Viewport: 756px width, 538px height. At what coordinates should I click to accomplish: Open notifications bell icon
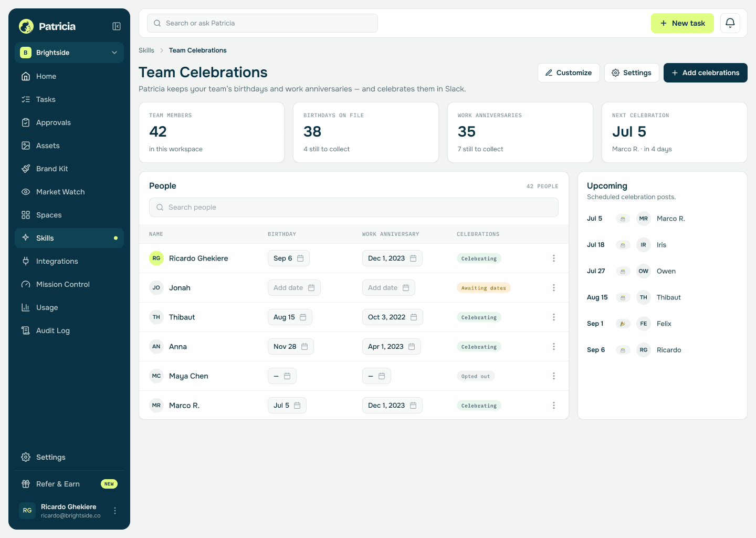click(x=730, y=23)
